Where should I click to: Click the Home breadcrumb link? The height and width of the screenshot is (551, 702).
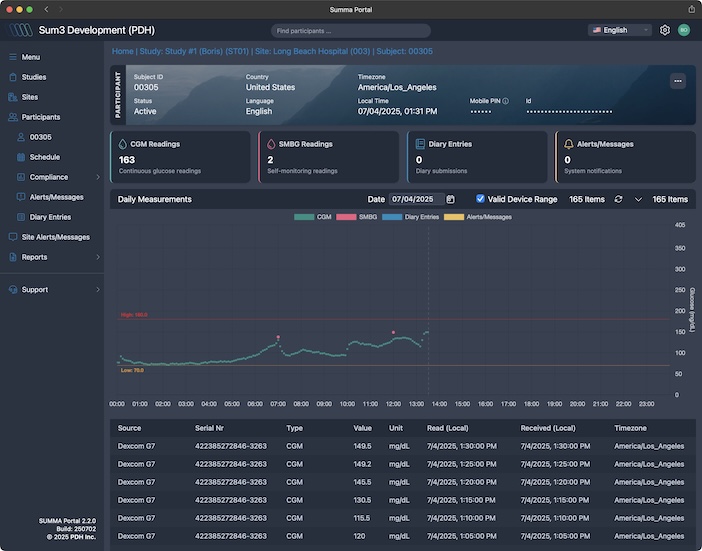[122, 51]
